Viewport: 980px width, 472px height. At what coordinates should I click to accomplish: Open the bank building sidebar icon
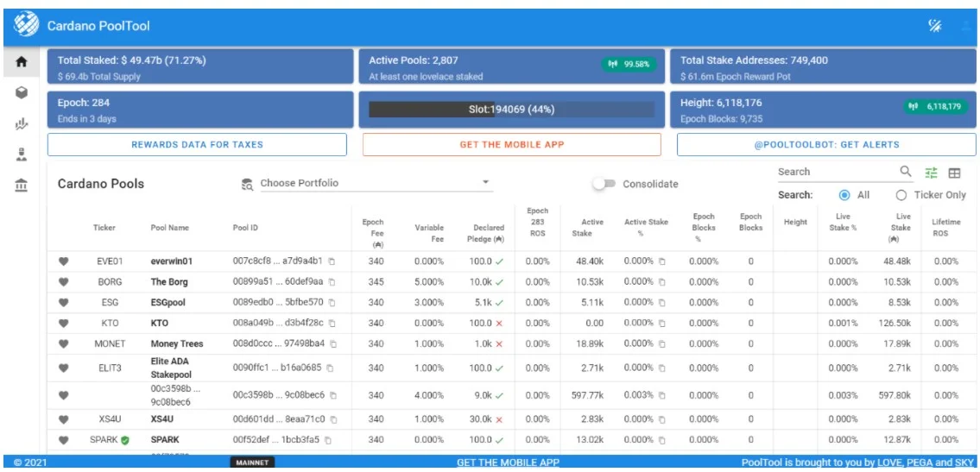coord(22,186)
